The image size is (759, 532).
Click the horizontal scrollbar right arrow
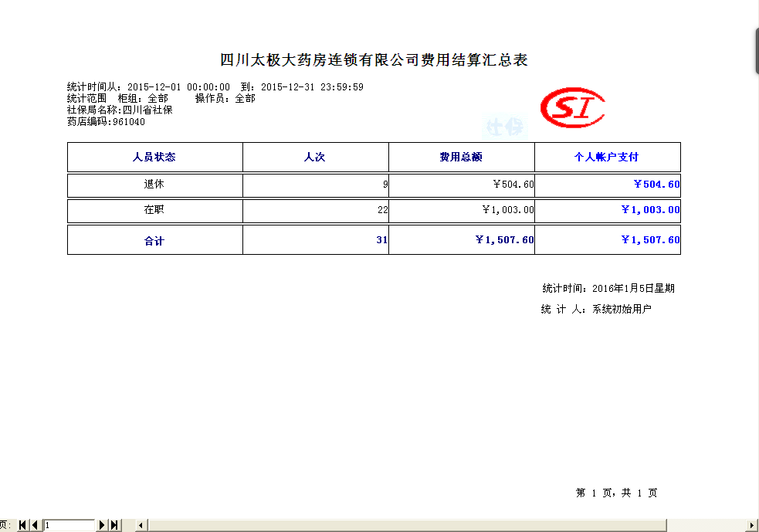click(752, 525)
